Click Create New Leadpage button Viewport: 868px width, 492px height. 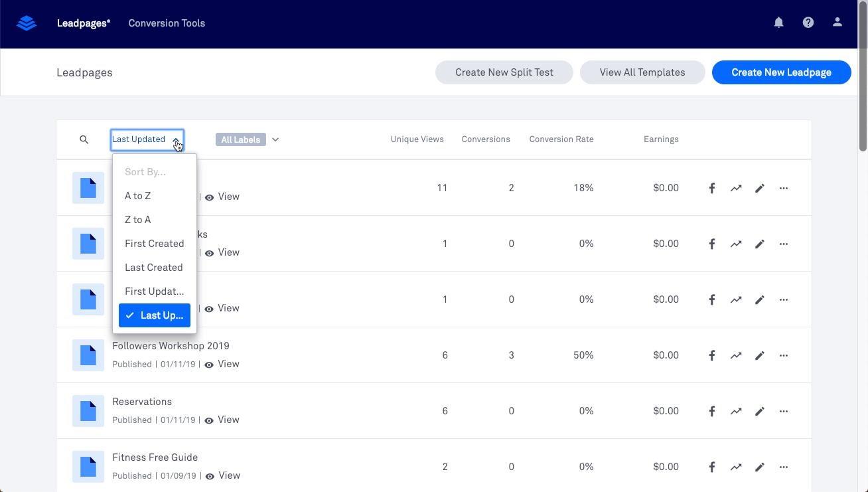pyautogui.click(x=781, y=72)
